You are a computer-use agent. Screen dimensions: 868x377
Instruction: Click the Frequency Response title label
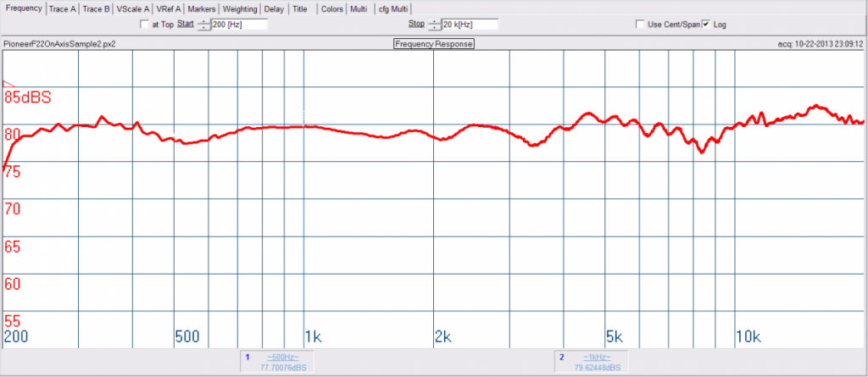tap(433, 43)
